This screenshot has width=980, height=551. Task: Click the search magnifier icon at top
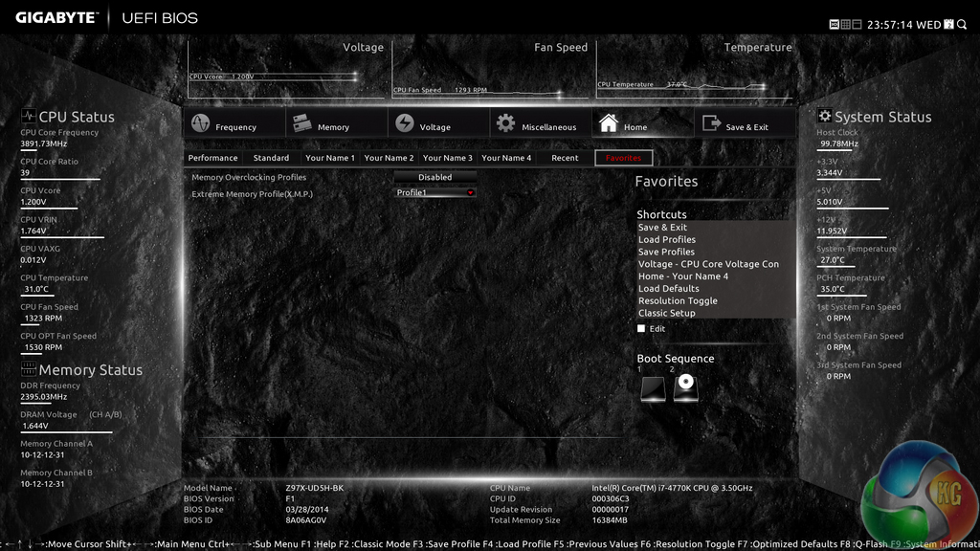(962, 24)
